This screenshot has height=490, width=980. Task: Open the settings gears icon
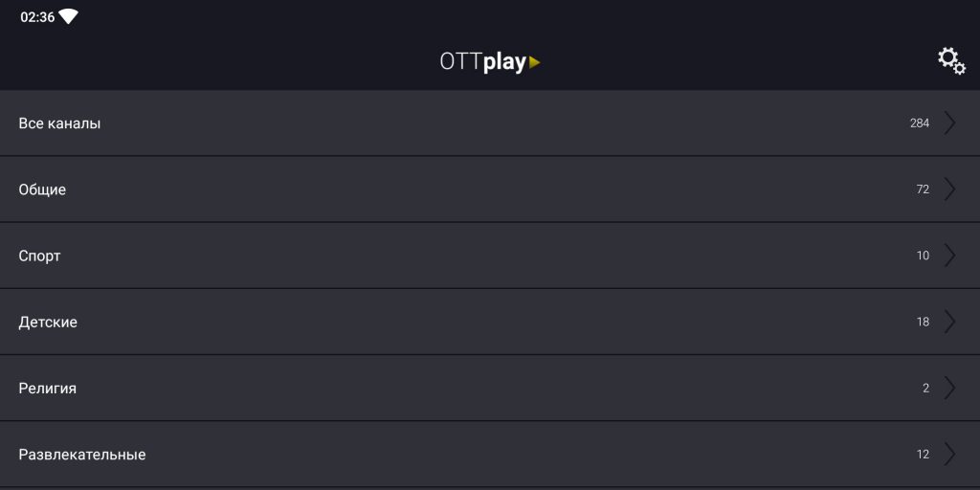(951, 61)
